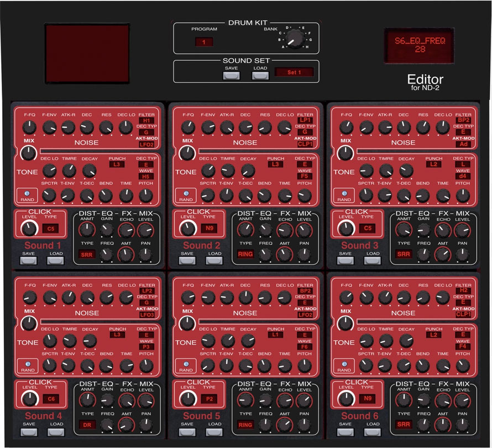Click Sound 2 distortion ANMT knob
This screenshot has height=448, width=492.
tap(245, 230)
